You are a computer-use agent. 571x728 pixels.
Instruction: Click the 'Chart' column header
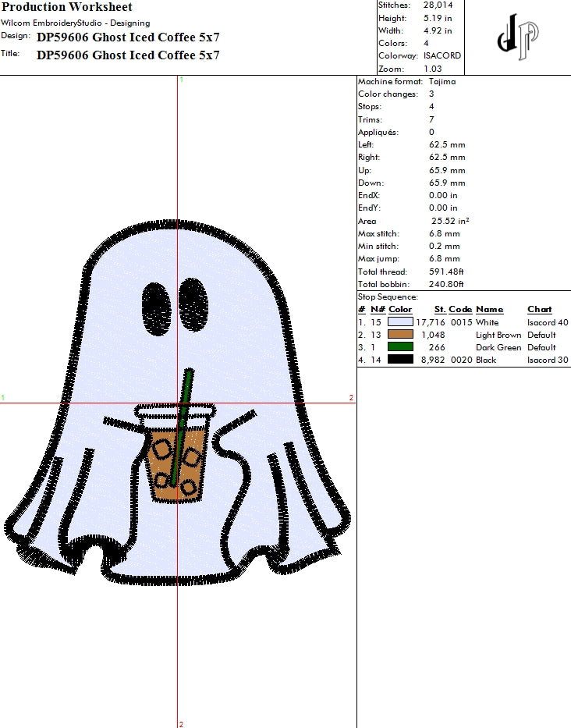tap(540, 309)
